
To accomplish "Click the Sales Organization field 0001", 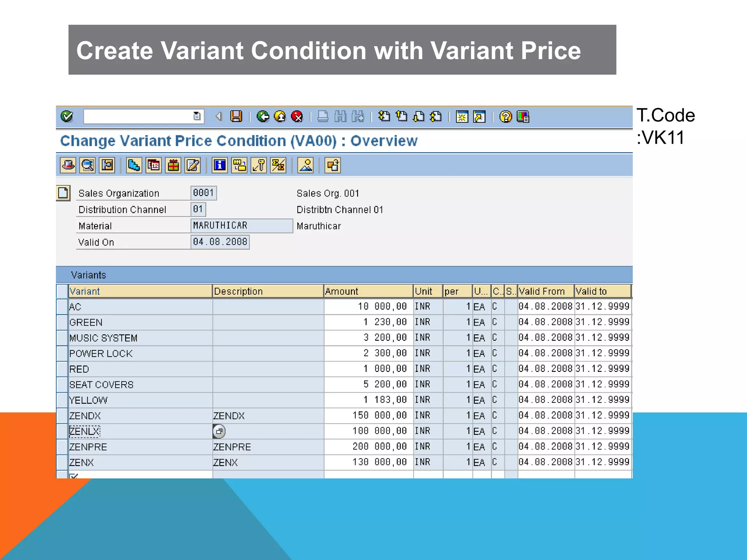I will (204, 193).
